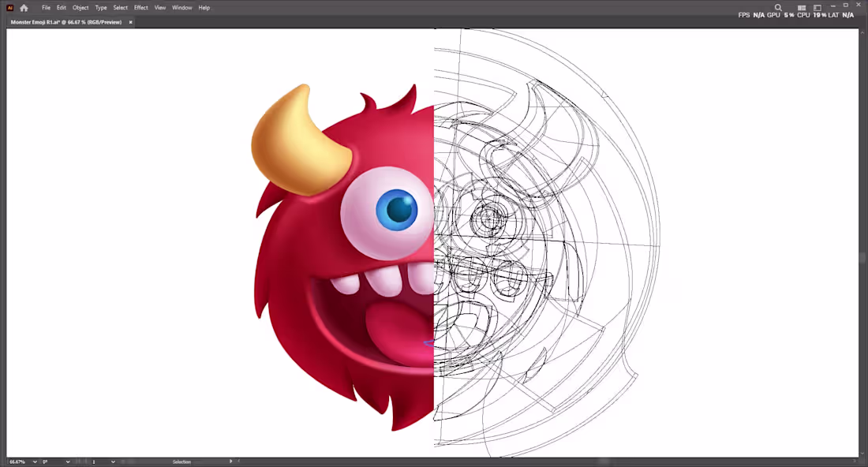Open the rotation angle dropdown
Screen dimensions: 868x467
68,461
